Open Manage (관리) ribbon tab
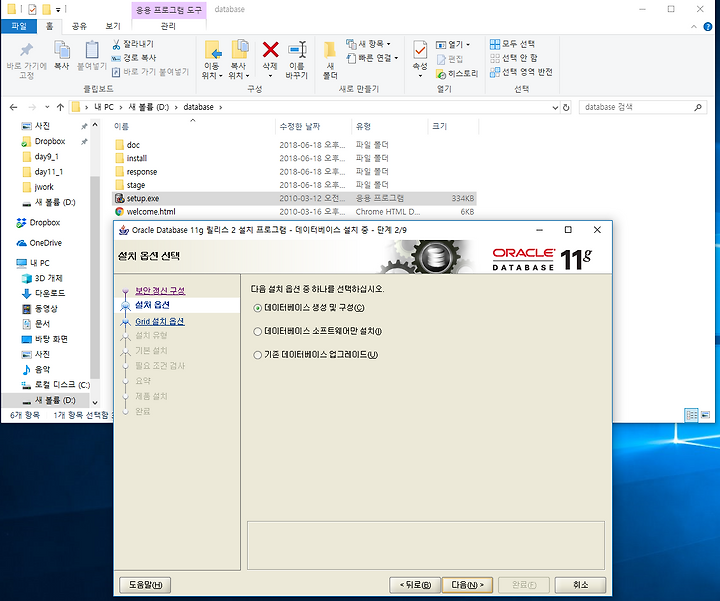This screenshot has height=601, width=720. point(168,26)
